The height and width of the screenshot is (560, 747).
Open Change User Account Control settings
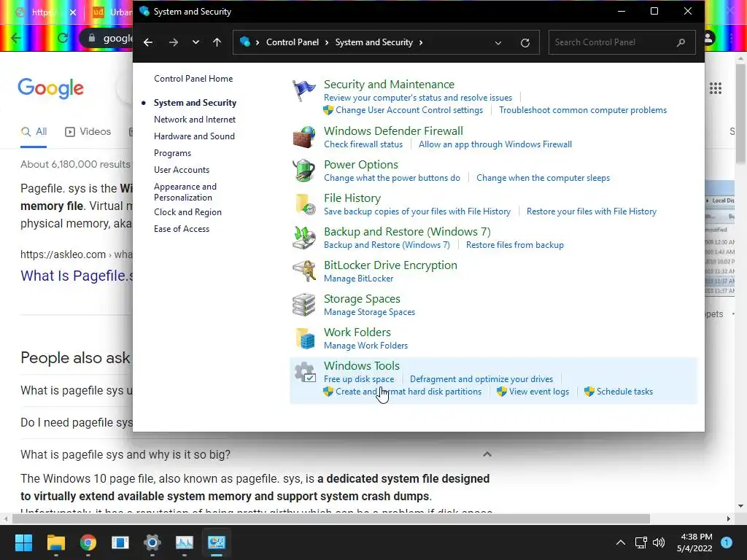point(409,110)
